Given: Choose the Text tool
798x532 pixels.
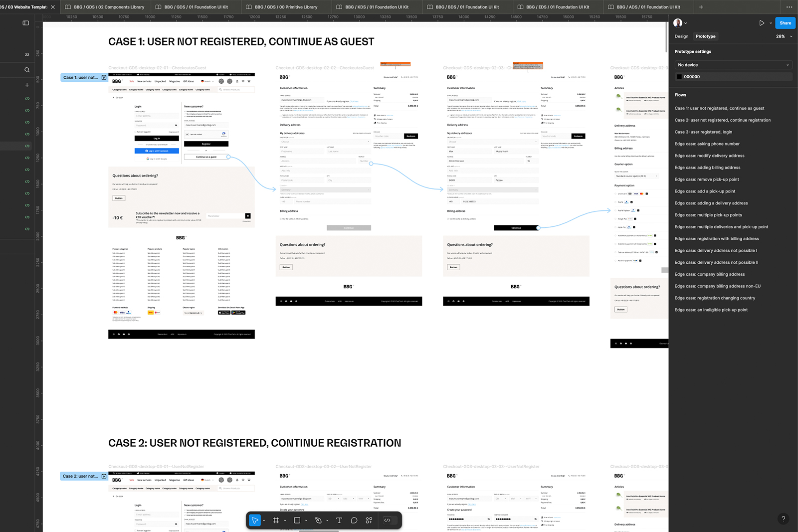Looking at the screenshot, I should point(339,520).
